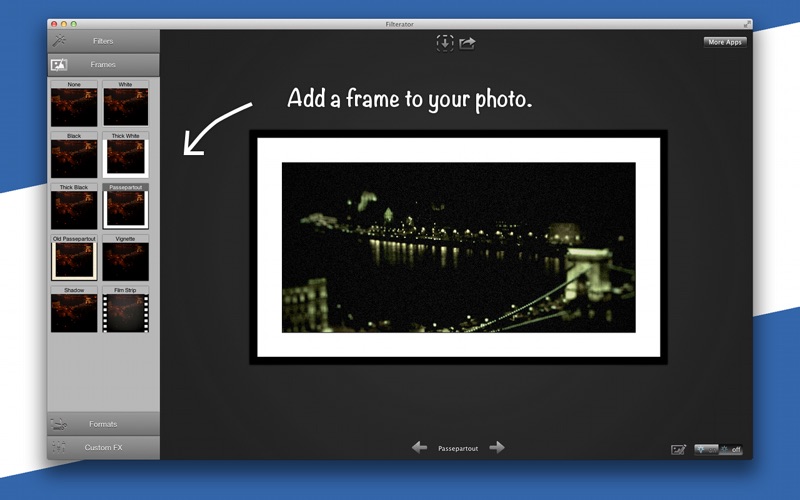Select the Thick Black frame thumbnail
800x500 pixels.
pos(74,207)
